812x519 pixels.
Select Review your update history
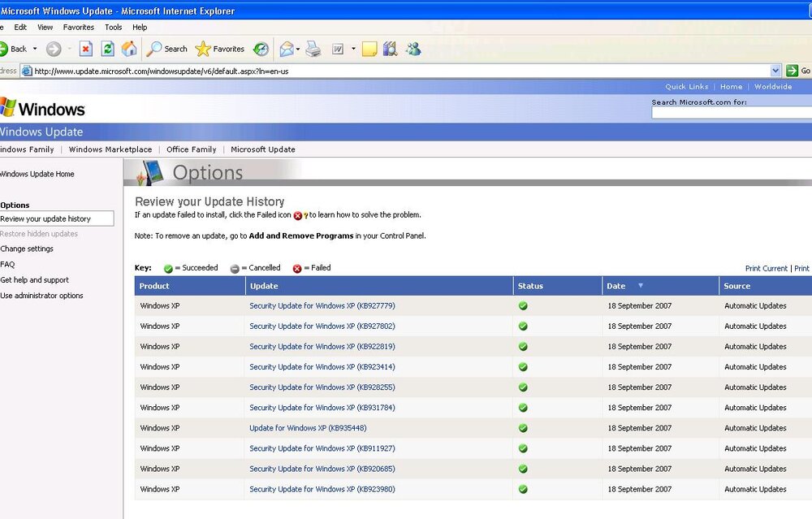(57, 218)
